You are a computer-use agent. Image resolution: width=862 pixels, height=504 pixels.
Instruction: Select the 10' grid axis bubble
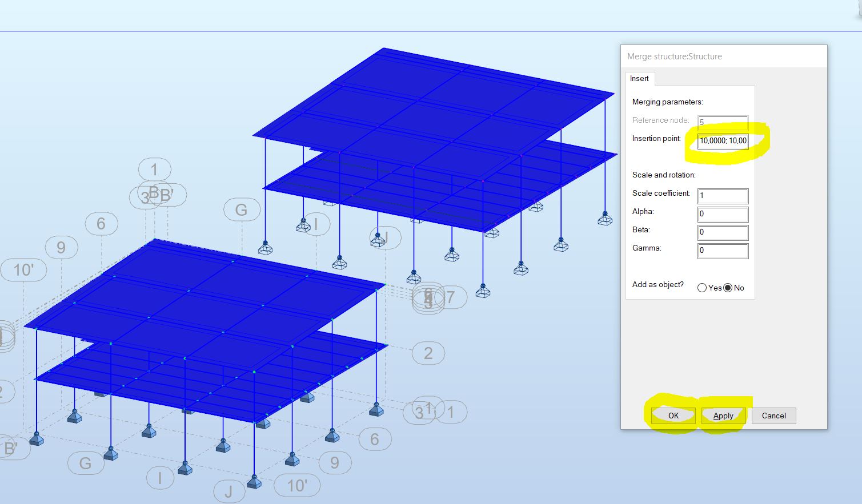click(25, 269)
